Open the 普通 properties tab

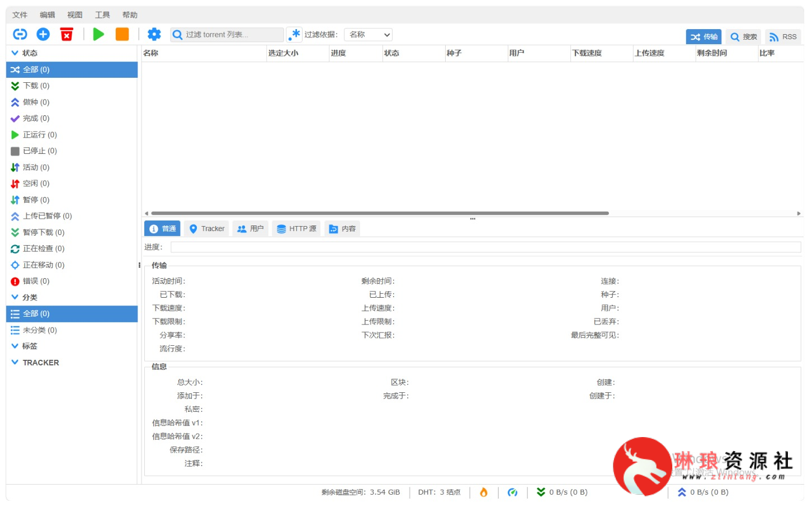(162, 229)
